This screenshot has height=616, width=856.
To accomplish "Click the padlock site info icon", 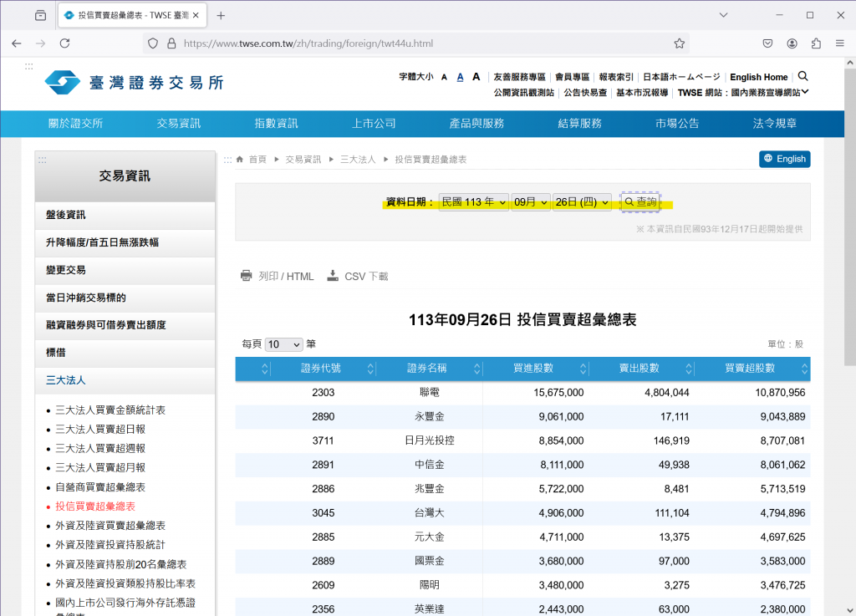I will [x=171, y=43].
